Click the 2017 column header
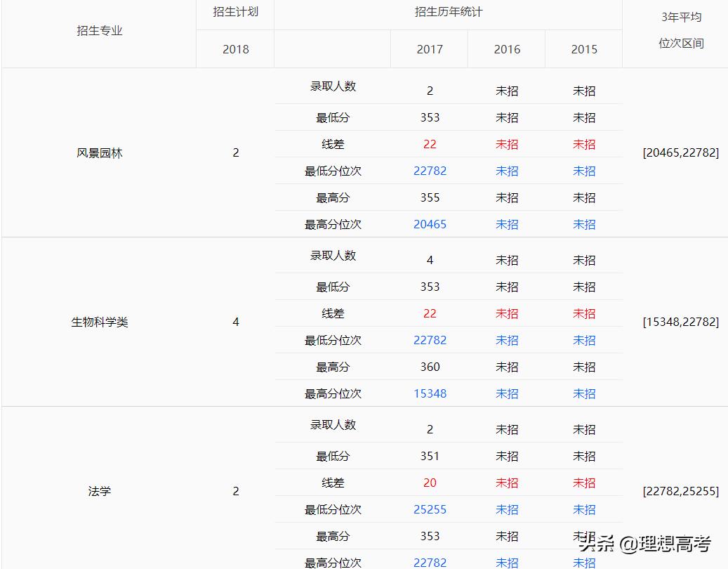The image size is (728, 569). [x=429, y=49]
